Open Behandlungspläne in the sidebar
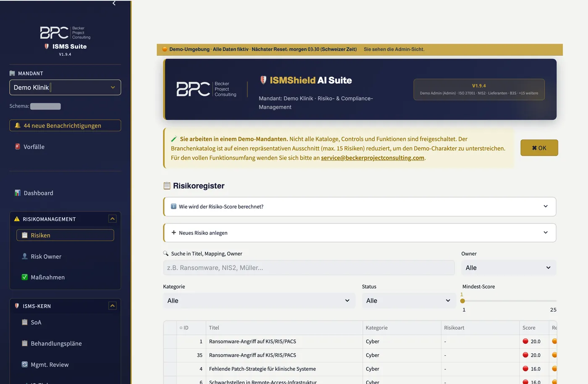The width and height of the screenshot is (588, 384). point(56,343)
